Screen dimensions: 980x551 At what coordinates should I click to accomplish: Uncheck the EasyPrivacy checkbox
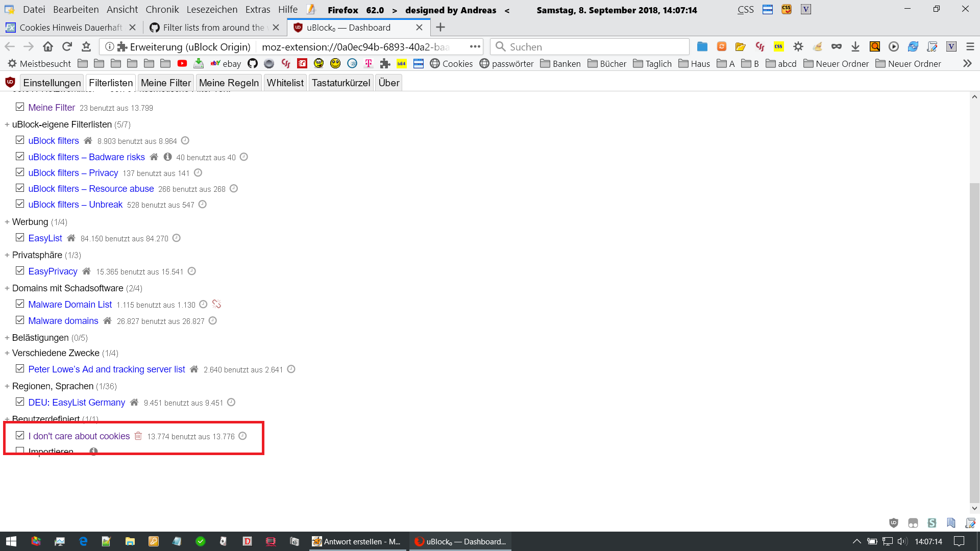click(20, 271)
